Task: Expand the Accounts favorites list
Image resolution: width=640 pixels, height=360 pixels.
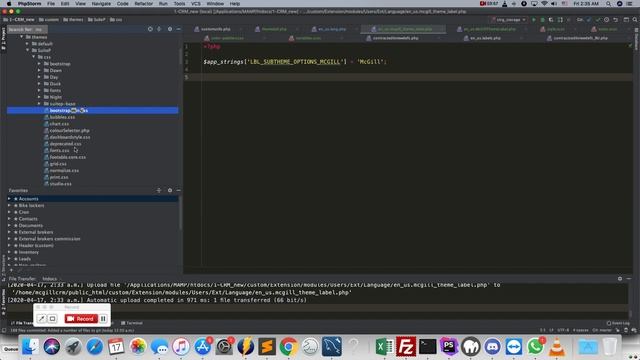Action: [9, 199]
